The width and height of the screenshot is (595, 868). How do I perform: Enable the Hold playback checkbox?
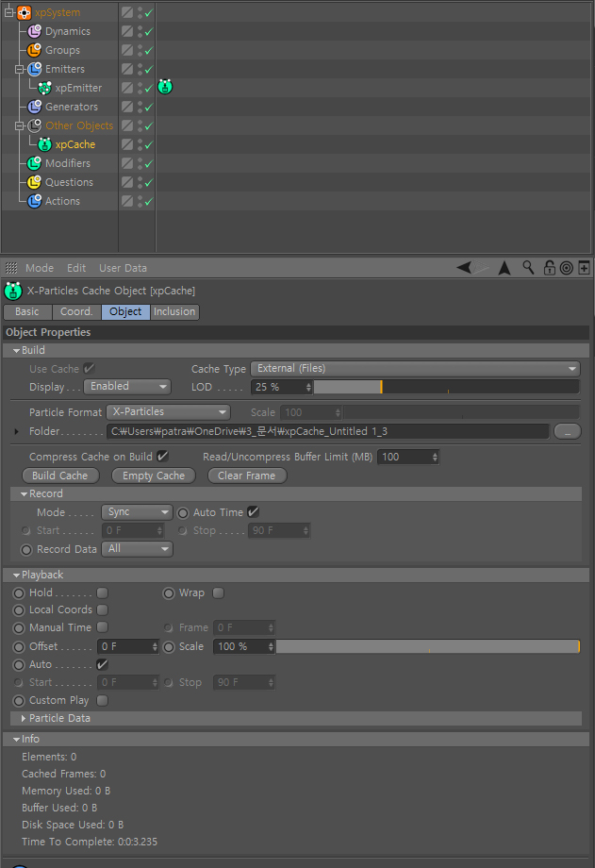[x=103, y=593]
